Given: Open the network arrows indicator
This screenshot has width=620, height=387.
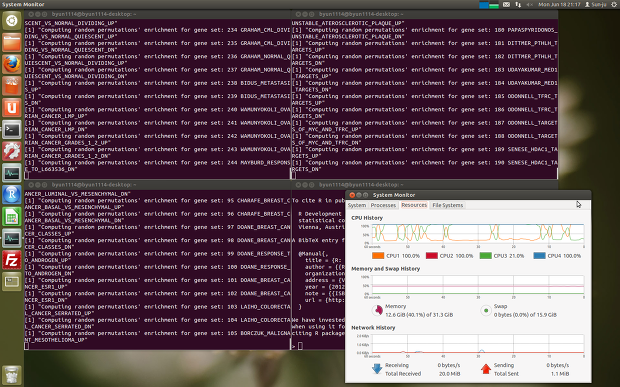Looking at the screenshot, I should coord(518,5).
